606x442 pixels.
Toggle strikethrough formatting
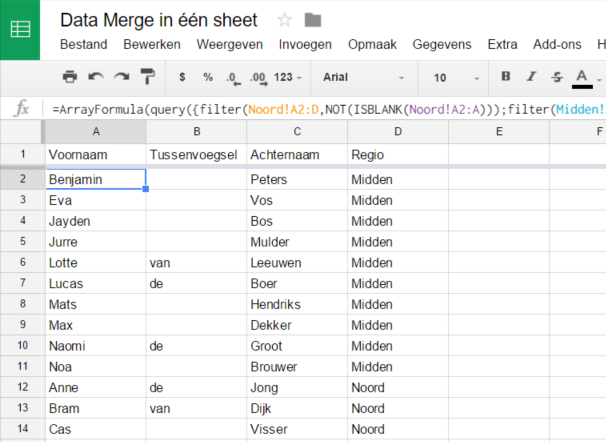(x=557, y=77)
